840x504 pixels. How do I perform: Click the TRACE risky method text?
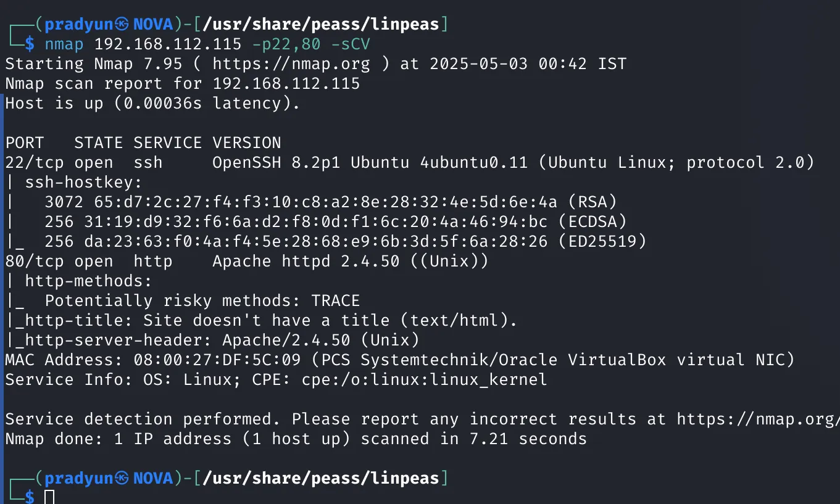click(x=335, y=300)
